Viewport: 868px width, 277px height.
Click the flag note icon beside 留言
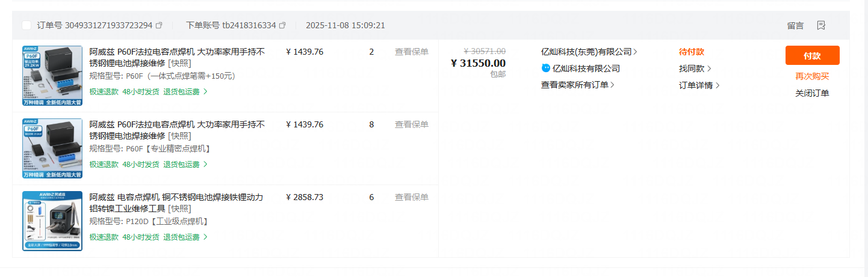pos(820,25)
